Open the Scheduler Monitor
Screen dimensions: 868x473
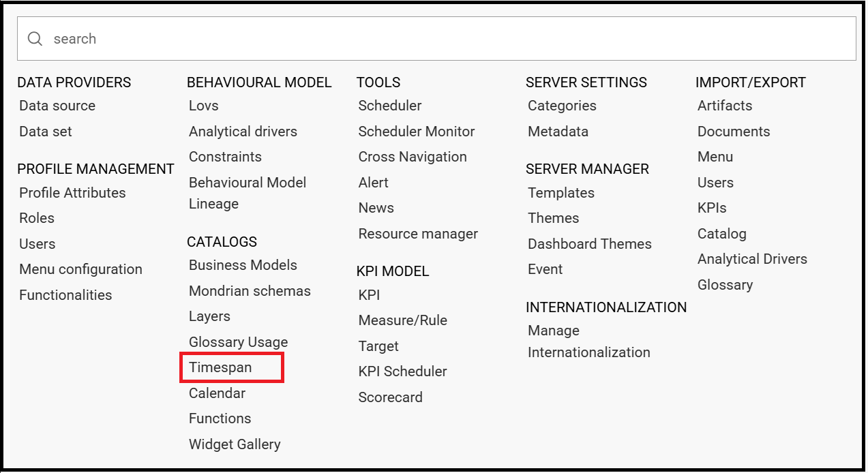click(x=417, y=132)
